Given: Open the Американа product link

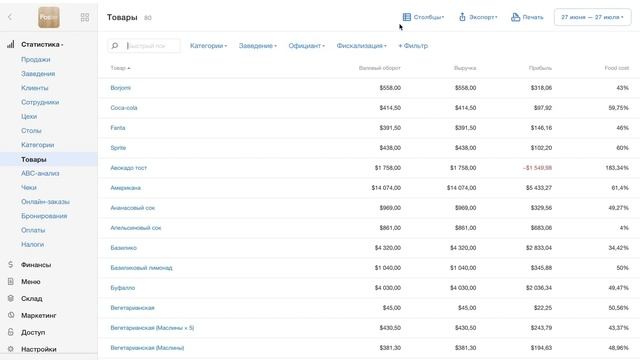Looking at the screenshot, I should 125,188.
